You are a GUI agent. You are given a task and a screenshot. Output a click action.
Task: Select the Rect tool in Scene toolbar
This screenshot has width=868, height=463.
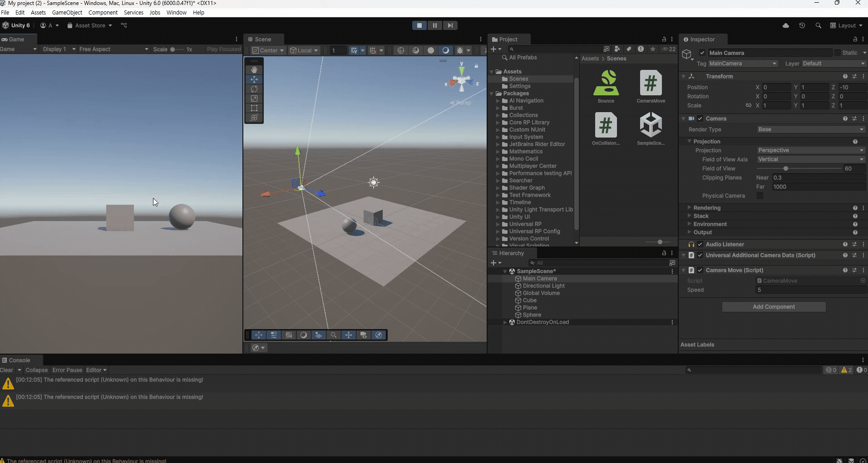tap(254, 108)
